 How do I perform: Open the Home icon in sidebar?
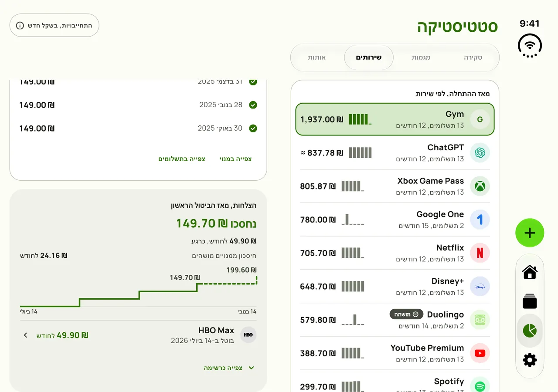tap(530, 272)
